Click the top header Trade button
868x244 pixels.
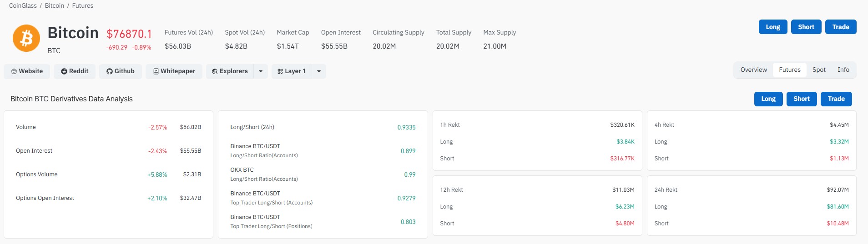pos(841,27)
